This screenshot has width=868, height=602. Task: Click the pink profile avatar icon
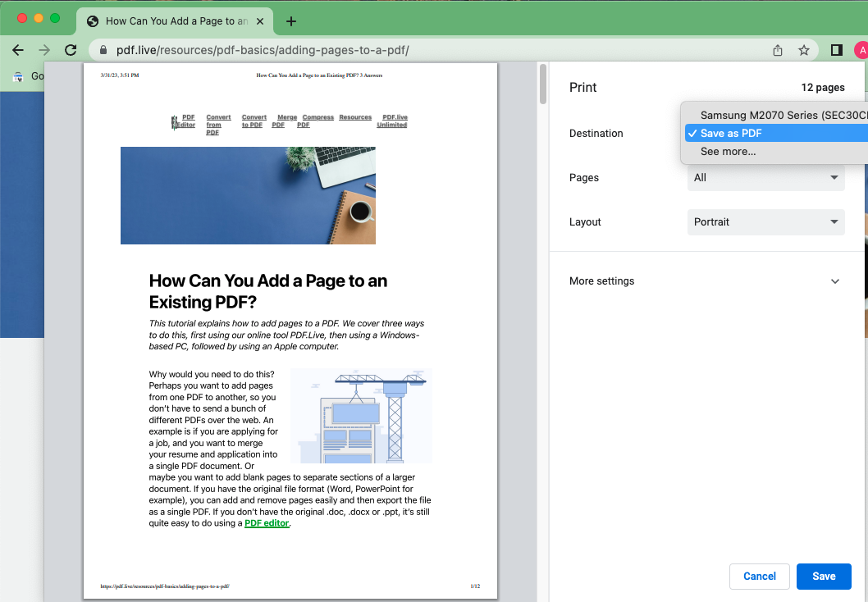pyautogui.click(x=861, y=50)
